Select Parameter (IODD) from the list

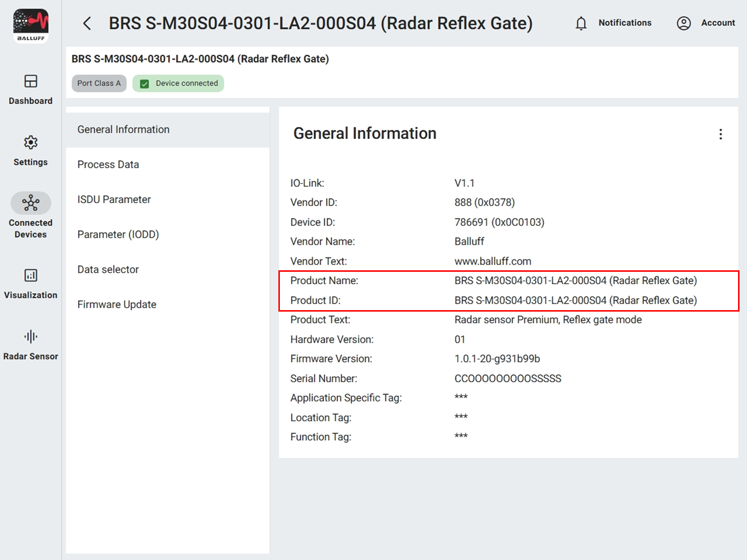pos(118,234)
